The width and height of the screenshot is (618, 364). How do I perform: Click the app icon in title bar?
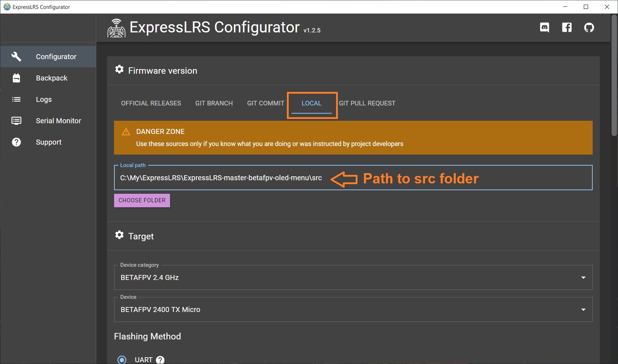pos(7,7)
